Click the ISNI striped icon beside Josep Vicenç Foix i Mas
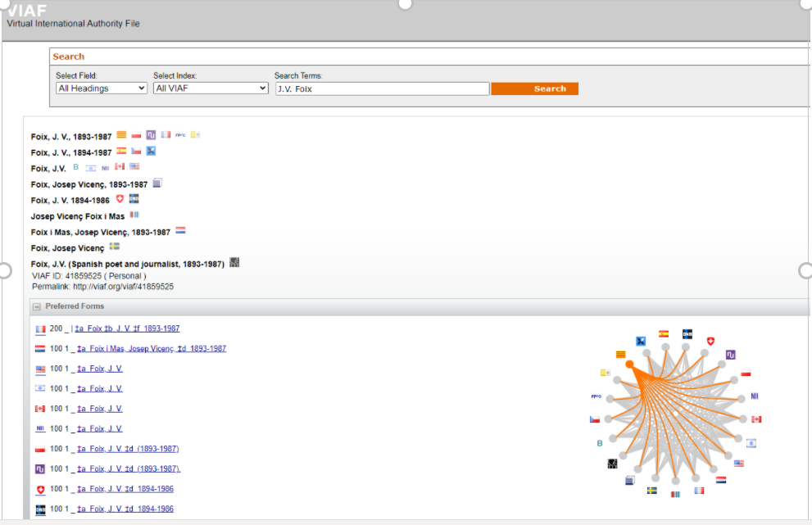This screenshot has width=812, height=525. 134,215
